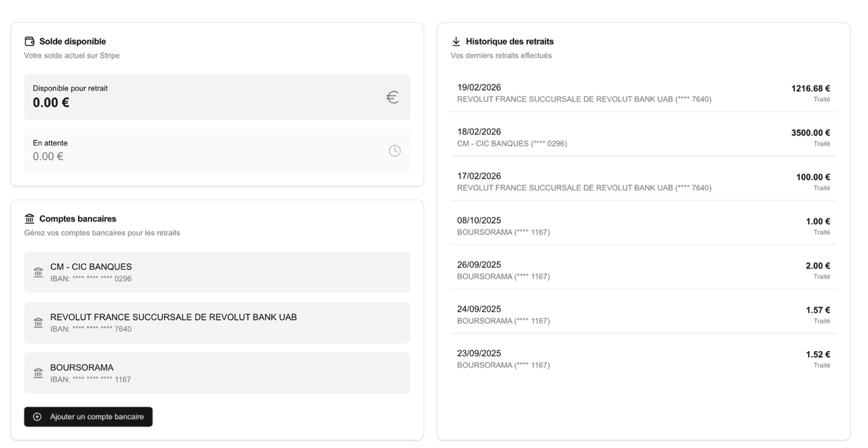
Task: Click the bank icon next to BOURSORAMA
Action: [x=38, y=373]
